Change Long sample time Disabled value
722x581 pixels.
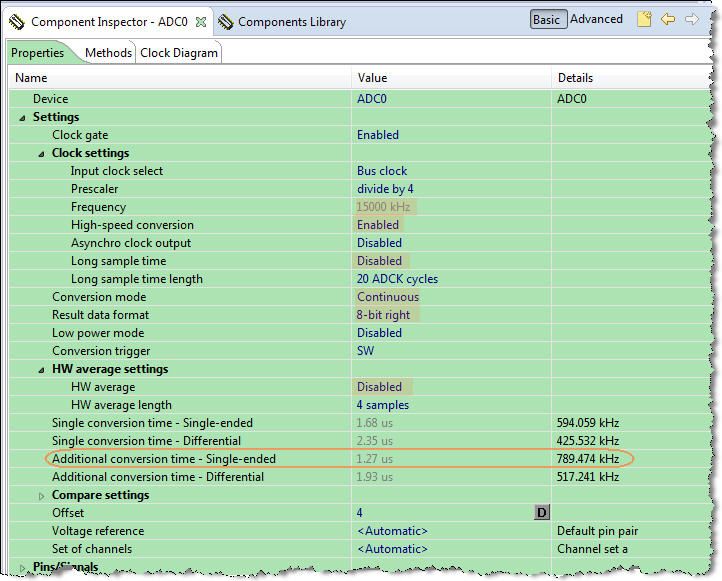(379, 261)
